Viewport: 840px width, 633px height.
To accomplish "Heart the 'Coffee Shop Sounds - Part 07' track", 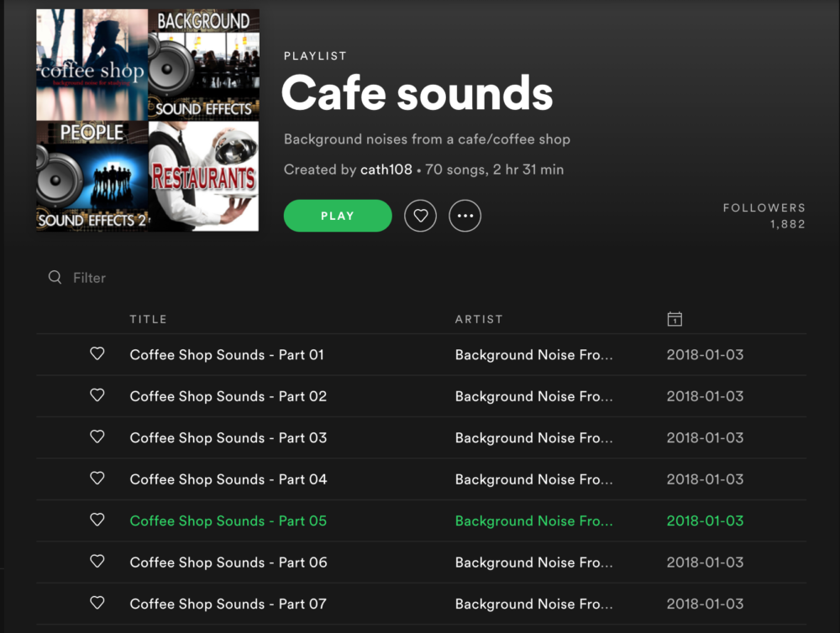I will tap(97, 604).
